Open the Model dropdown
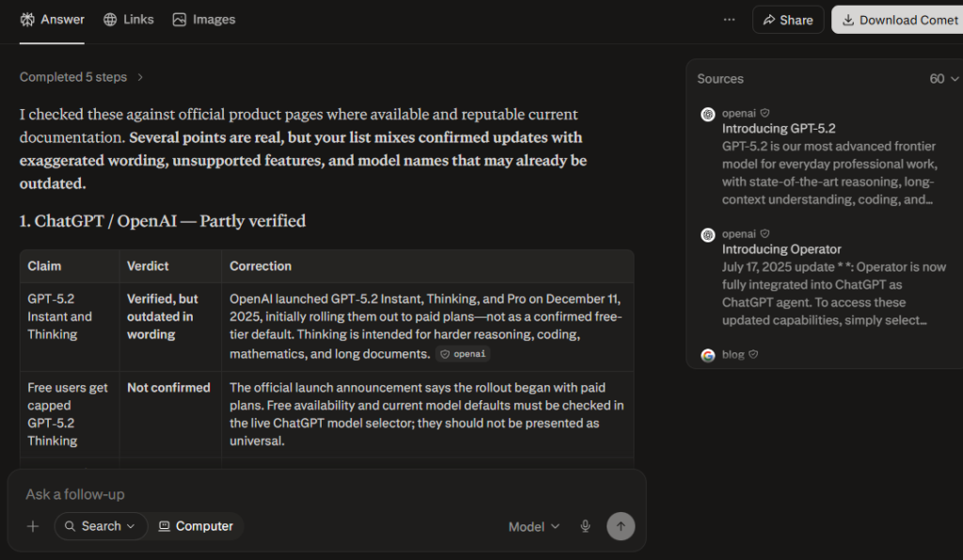 coord(534,527)
